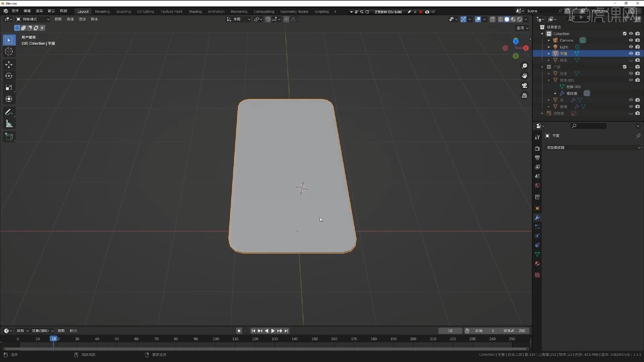
Task: Uncheck the 产品 collection checkbox
Action: 625,67
